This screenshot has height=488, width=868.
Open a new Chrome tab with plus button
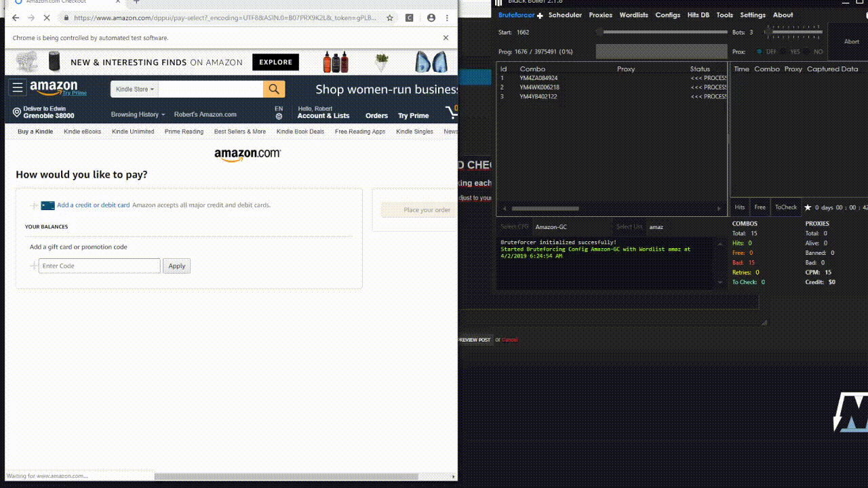(136, 2)
